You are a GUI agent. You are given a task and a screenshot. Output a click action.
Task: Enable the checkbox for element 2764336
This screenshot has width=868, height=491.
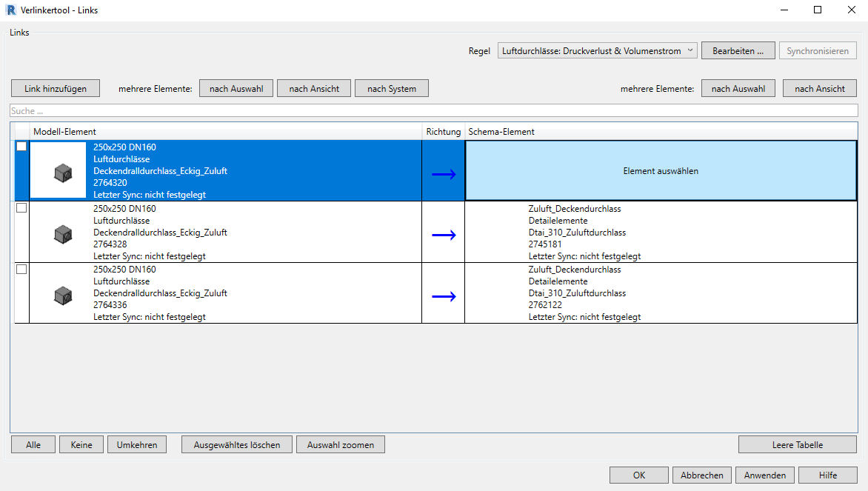21,269
